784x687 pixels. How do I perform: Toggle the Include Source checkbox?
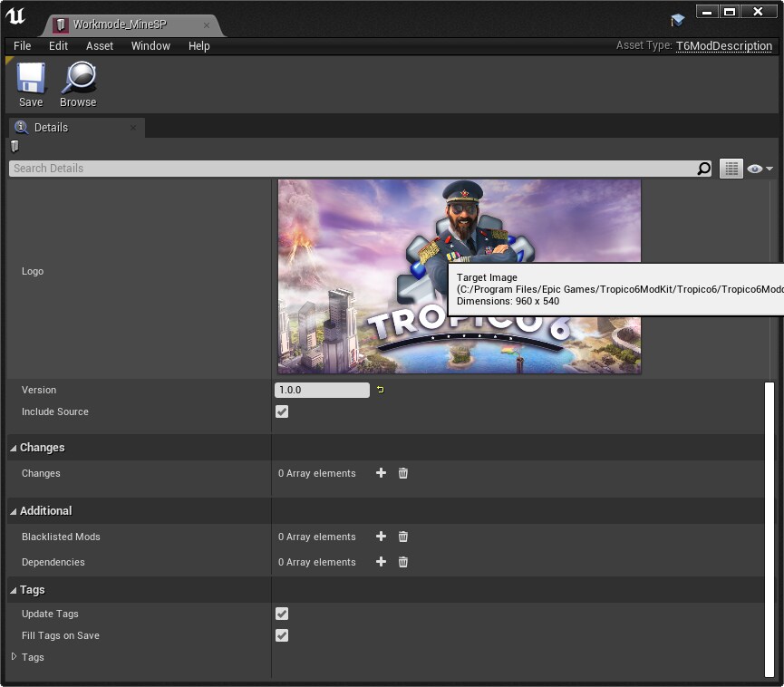[282, 411]
